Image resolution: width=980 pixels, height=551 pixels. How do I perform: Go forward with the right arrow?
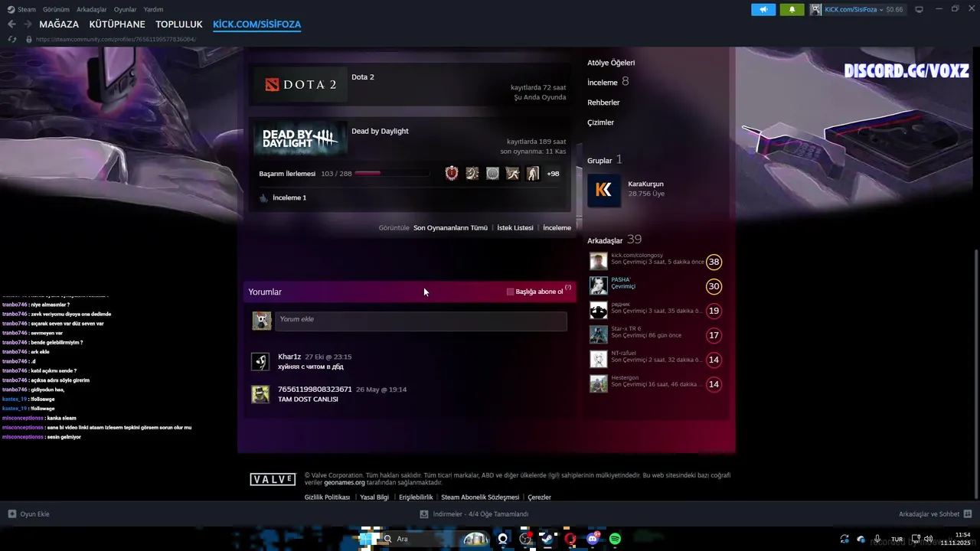click(x=28, y=24)
